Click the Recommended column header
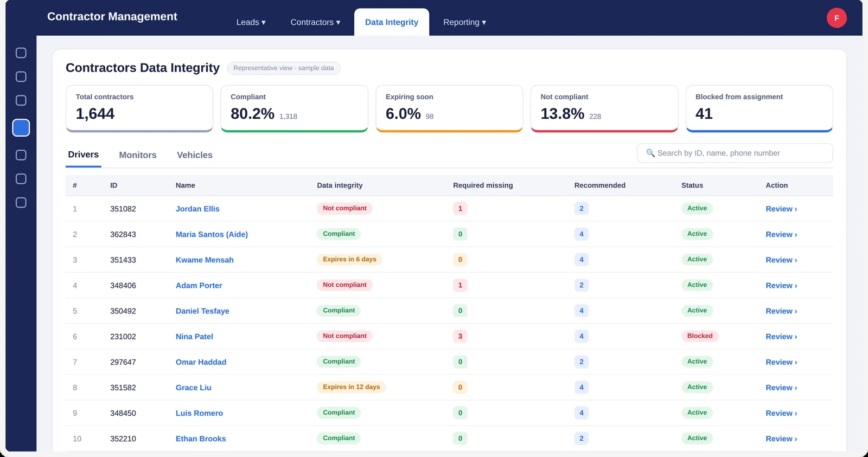Viewport: 868px width, 457px height. coord(599,185)
